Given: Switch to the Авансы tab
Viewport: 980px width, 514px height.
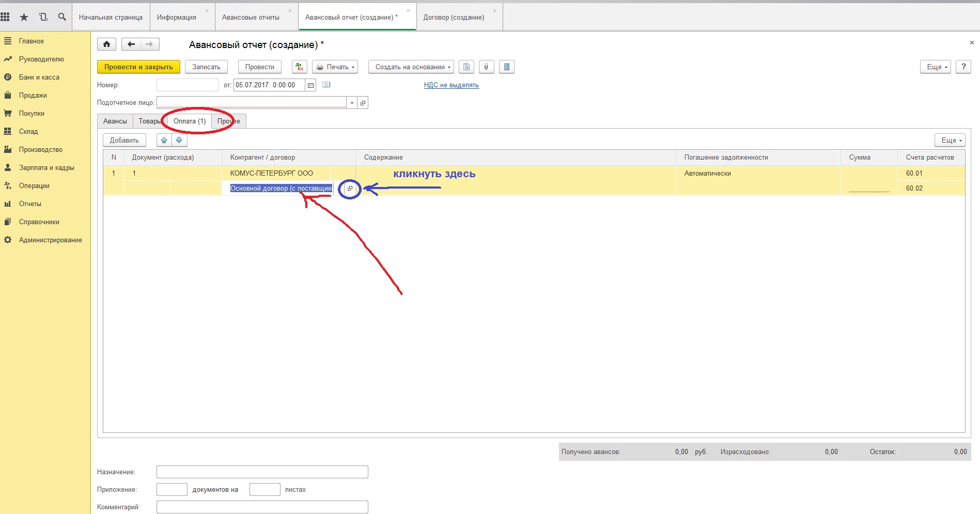Looking at the screenshot, I should coord(115,121).
